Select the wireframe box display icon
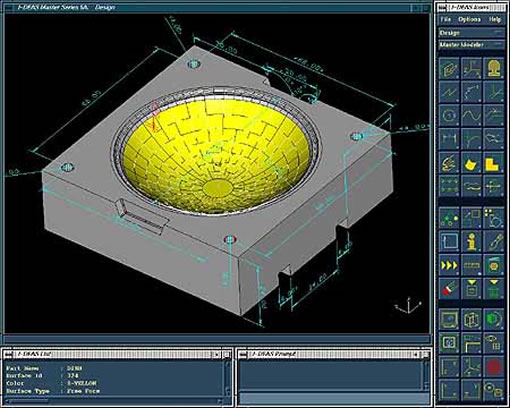 click(471, 319)
